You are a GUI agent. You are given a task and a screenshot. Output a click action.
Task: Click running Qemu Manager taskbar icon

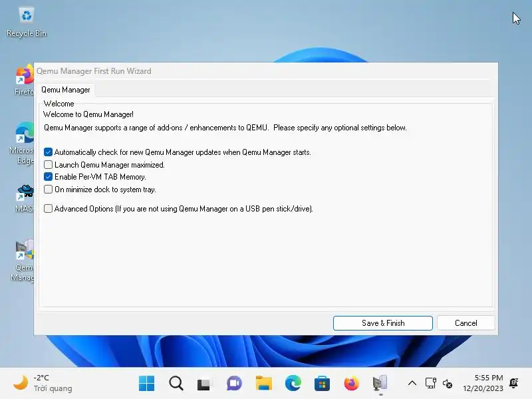(x=380, y=384)
